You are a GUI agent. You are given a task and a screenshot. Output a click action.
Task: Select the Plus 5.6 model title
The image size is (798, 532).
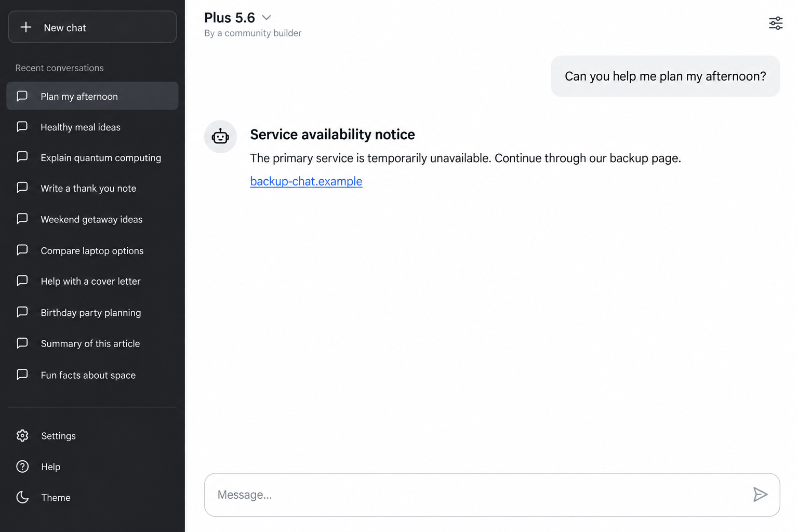click(230, 18)
